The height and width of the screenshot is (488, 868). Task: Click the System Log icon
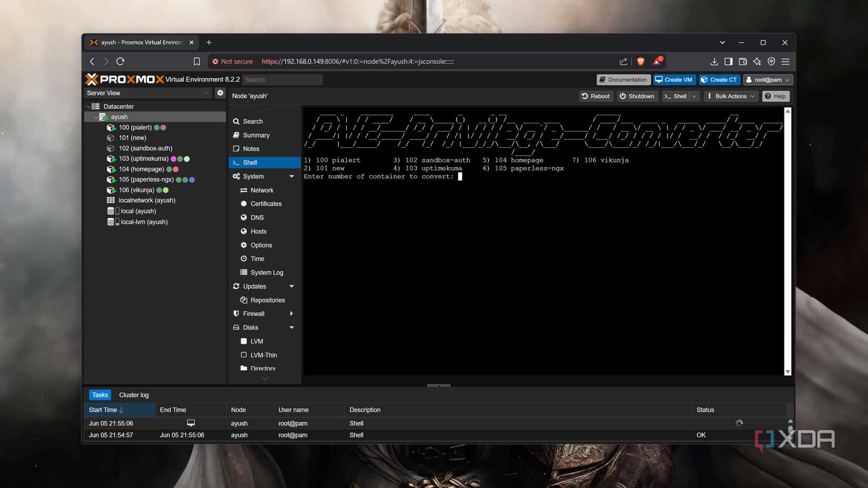pyautogui.click(x=244, y=272)
